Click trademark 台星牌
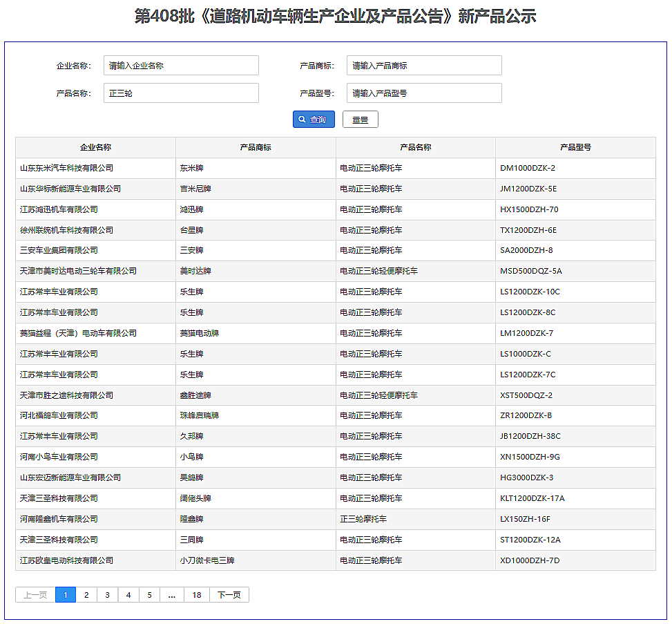 [191, 230]
